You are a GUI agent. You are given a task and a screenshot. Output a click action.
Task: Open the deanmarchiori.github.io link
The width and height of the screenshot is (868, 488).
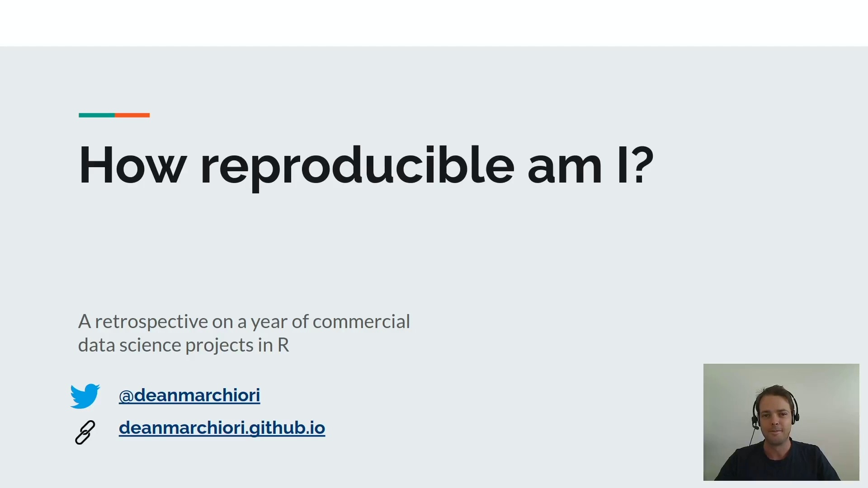222,428
